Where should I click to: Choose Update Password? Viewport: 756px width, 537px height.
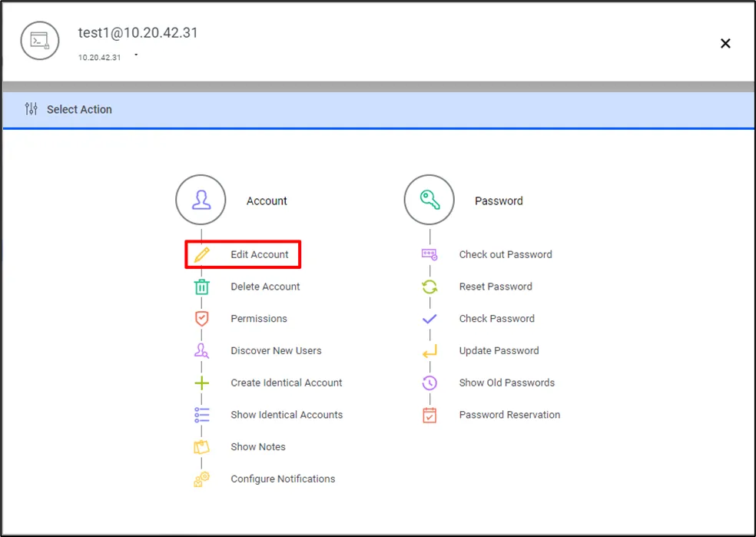click(499, 350)
